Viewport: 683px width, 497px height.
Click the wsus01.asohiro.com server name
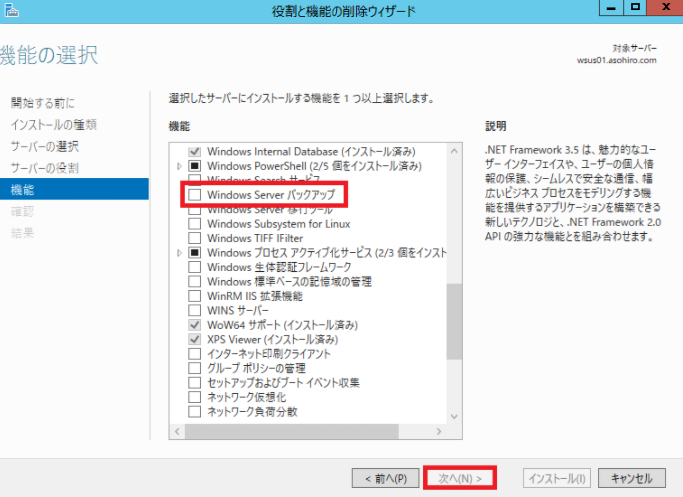click(x=616, y=61)
